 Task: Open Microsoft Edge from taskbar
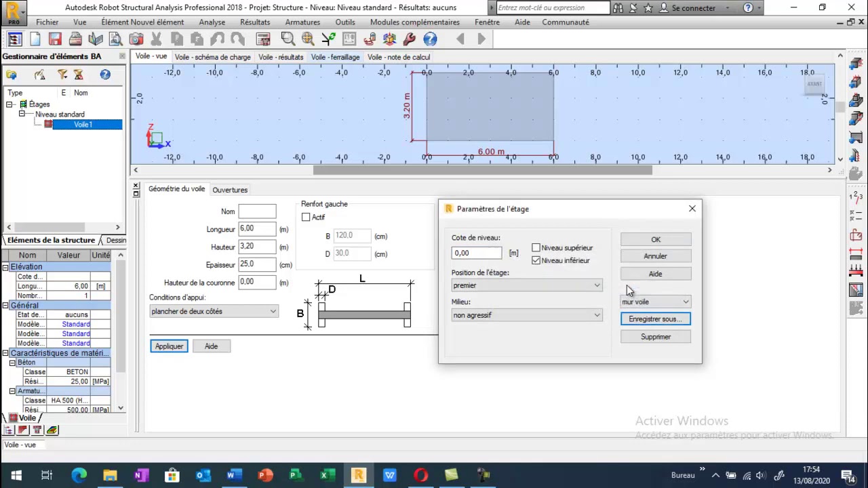(79, 475)
